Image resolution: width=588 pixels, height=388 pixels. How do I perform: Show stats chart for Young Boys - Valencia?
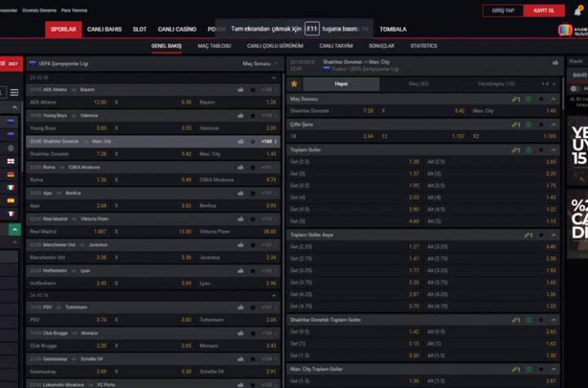[240, 115]
